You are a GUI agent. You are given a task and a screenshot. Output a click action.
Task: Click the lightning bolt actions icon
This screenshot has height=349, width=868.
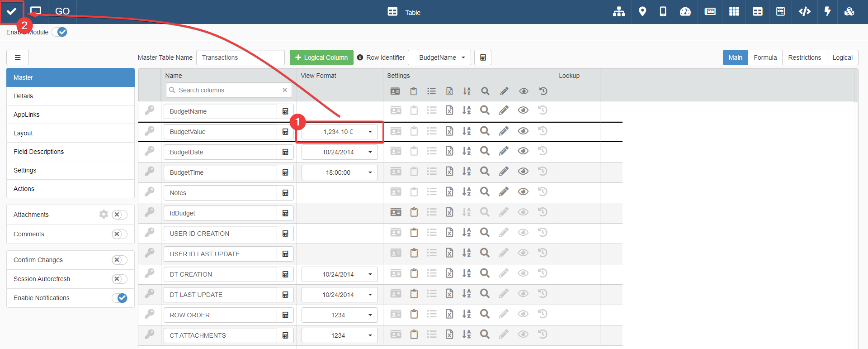coord(827,12)
